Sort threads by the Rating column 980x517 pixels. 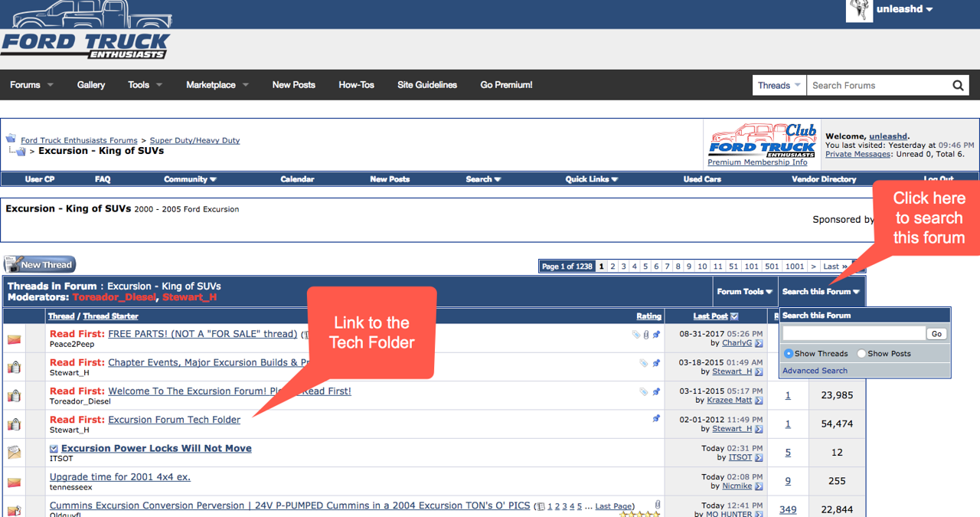[x=648, y=316]
